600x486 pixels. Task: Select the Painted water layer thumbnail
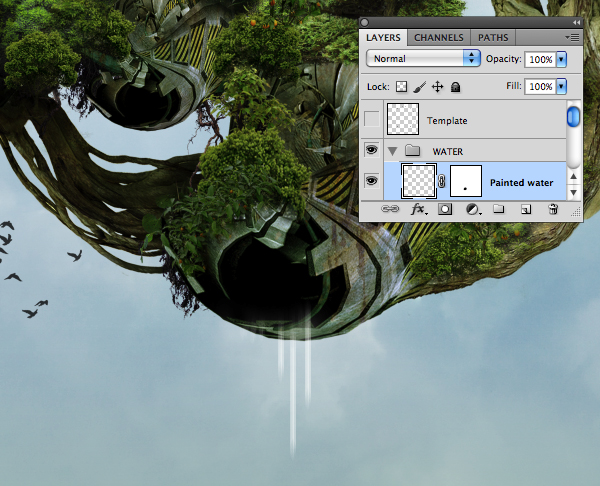pyautogui.click(x=419, y=181)
